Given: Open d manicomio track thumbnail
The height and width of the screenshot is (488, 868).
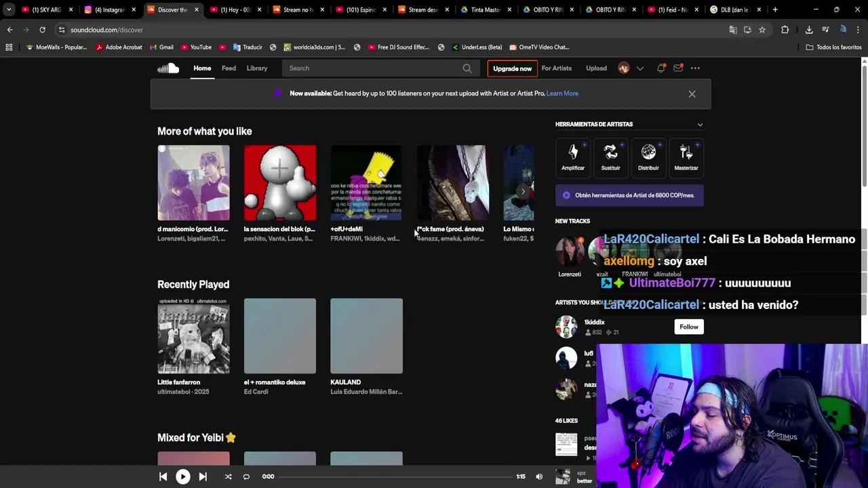Looking at the screenshot, I should click(x=193, y=182).
